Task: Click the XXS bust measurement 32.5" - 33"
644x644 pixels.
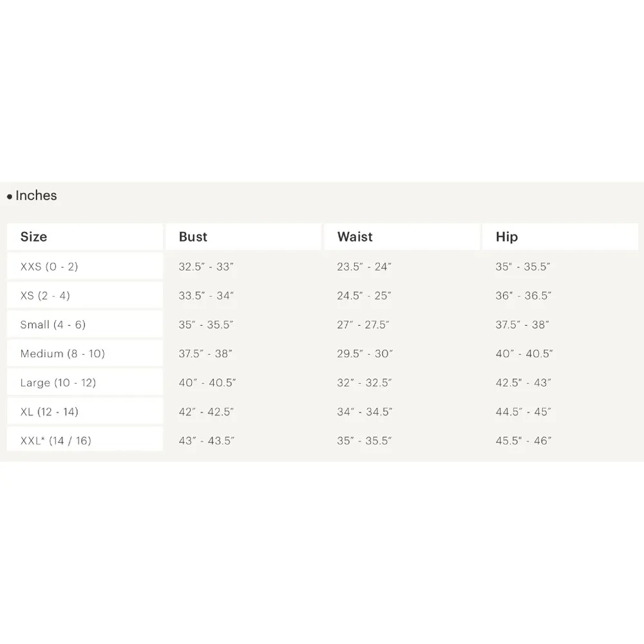Action: pos(205,267)
